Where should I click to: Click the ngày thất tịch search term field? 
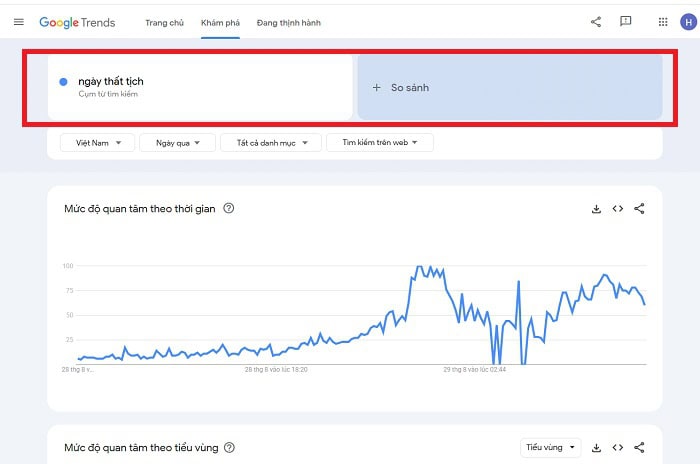(200, 87)
